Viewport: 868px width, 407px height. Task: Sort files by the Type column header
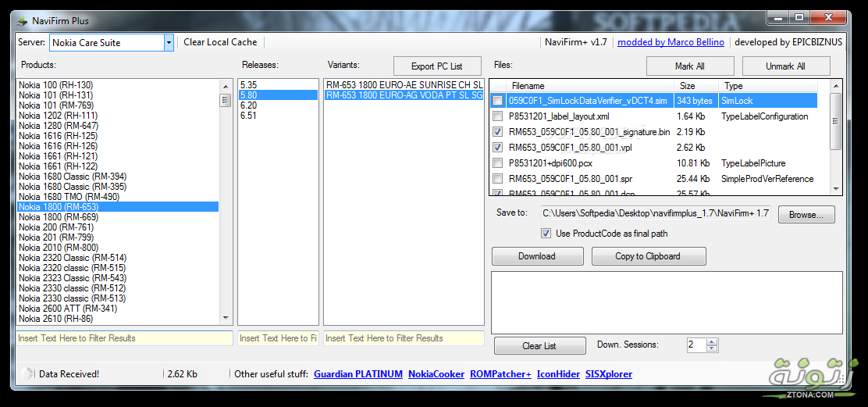tap(768, 86)
